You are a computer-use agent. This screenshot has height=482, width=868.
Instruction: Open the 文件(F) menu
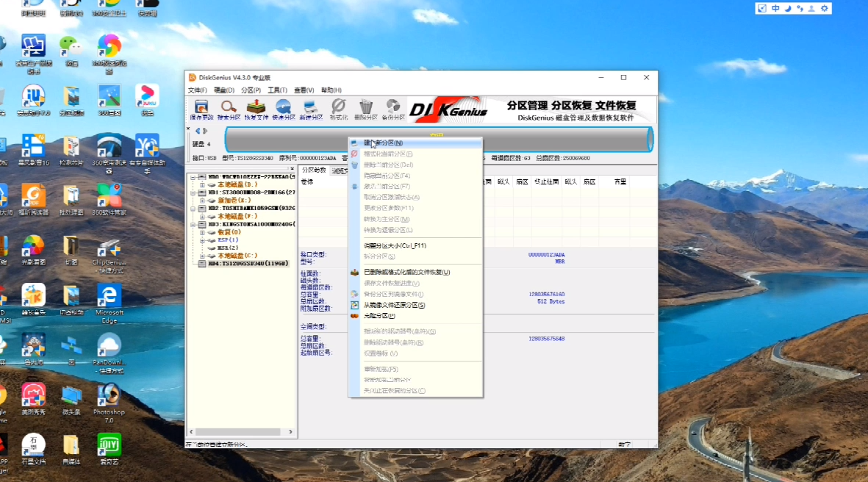click(197, 90)
